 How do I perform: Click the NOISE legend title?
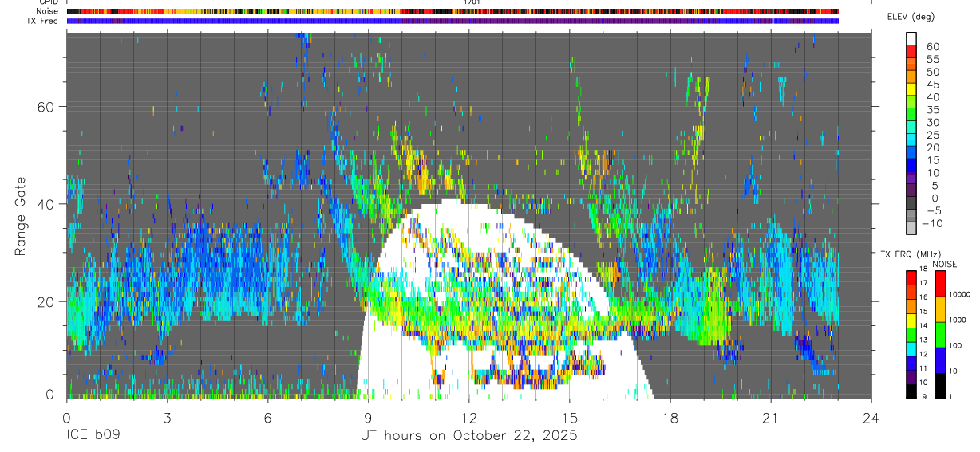pos(946,264)
